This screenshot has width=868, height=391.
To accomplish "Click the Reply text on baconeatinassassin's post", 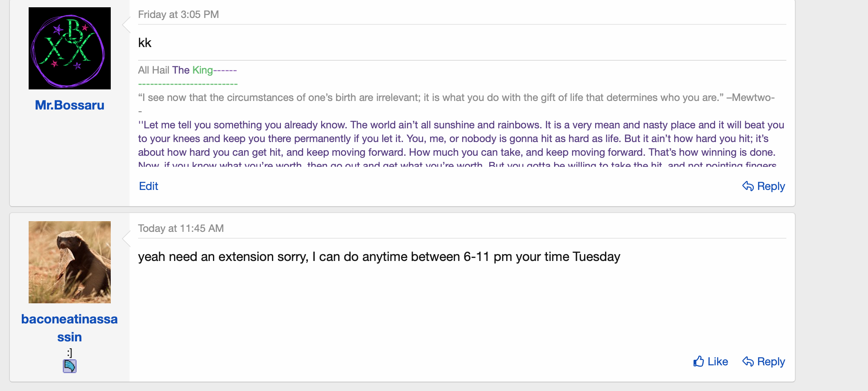I will pos(771,361).
